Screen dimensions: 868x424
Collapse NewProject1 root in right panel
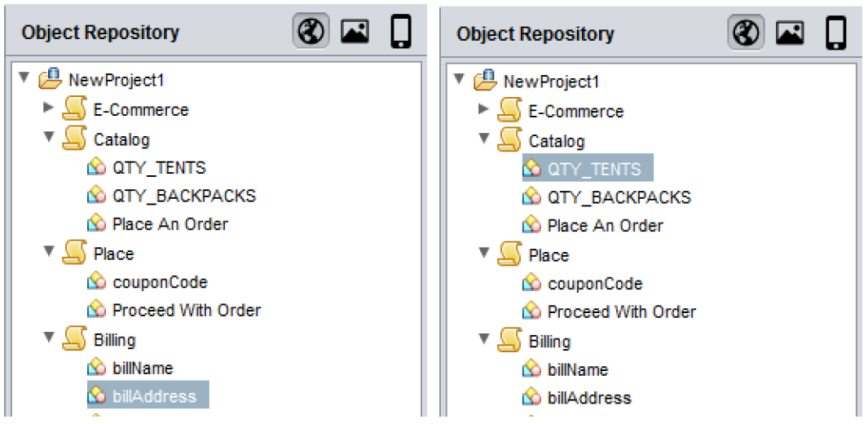click(x=459, y=80)
